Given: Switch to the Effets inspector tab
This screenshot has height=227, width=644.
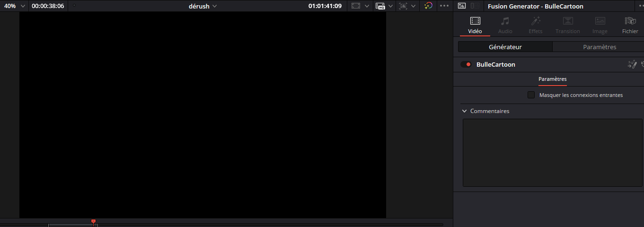Looking at the screenshot, I should [x=536, y=26].
